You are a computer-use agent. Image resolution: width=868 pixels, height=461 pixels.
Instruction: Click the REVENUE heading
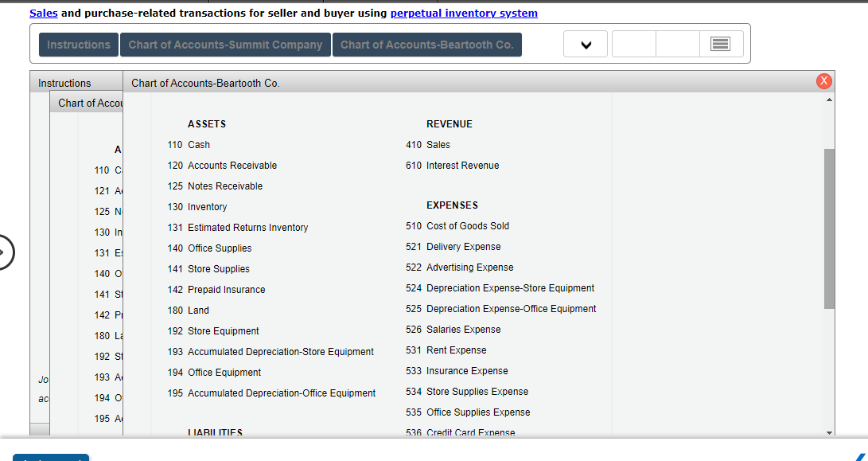[450, 124]
